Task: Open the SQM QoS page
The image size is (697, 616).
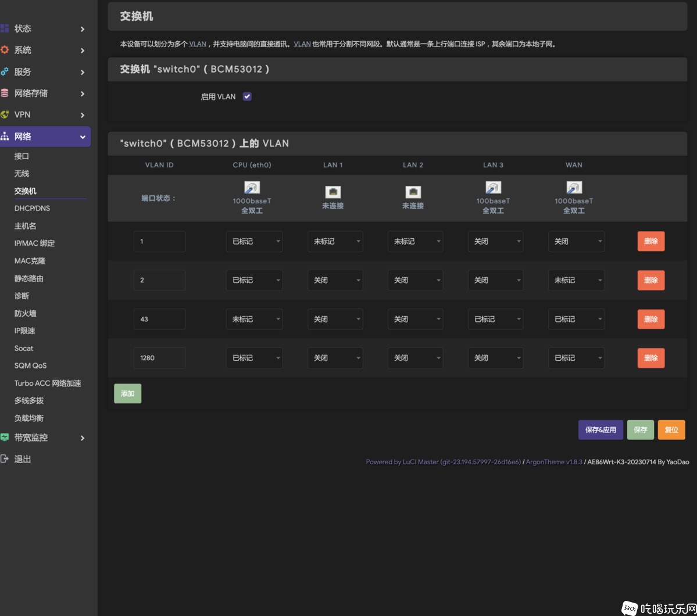Action: [x=30, y=366]
